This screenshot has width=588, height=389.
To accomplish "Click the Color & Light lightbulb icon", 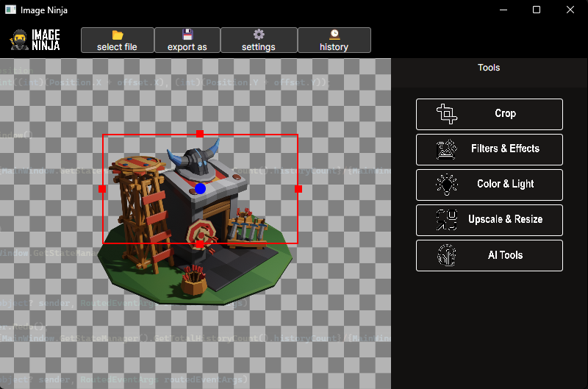I will pyautogui.click(x=447, y=185).
